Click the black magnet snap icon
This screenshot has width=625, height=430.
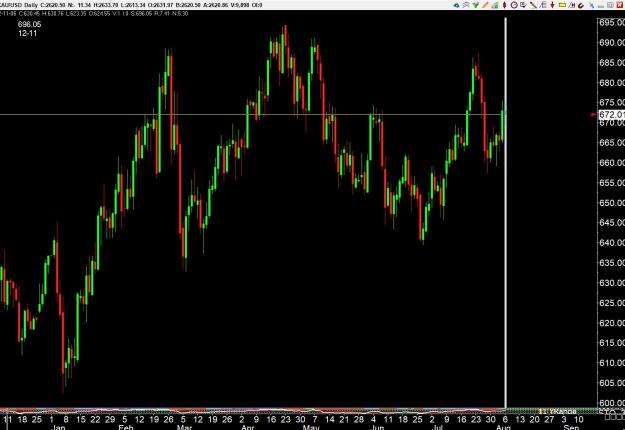(581, 5)
